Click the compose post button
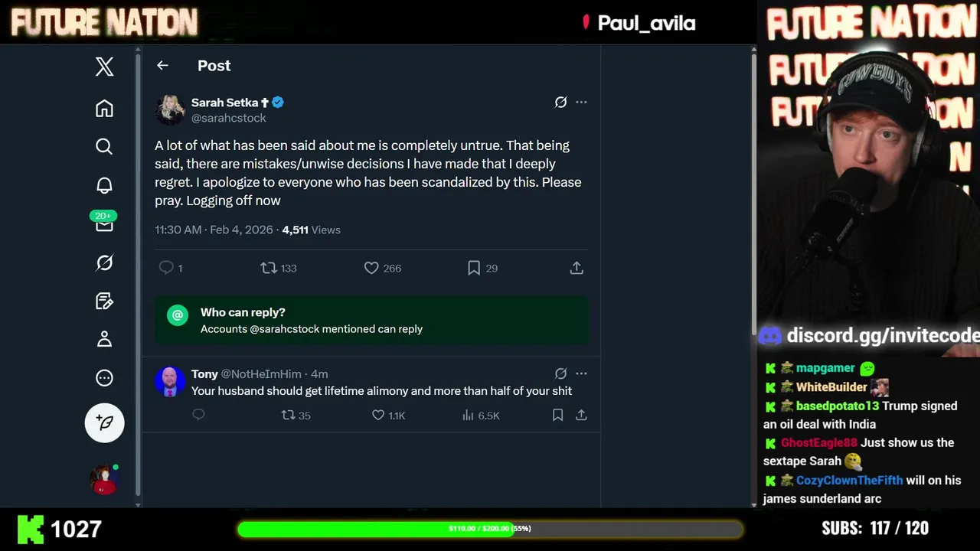 click(x=104, y=422)
